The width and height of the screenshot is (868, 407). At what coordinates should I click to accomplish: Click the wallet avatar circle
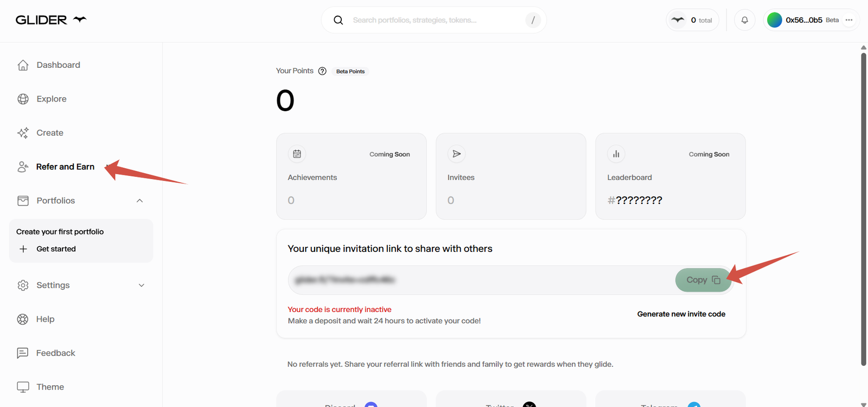pyautogui.click(x=775, y=20)
